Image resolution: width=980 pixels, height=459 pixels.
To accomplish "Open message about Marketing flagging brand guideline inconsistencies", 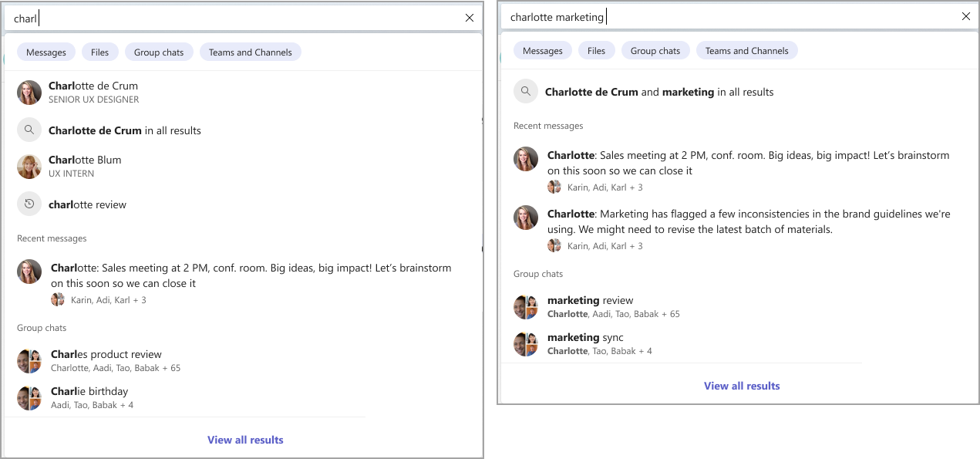I will (748, 221).
